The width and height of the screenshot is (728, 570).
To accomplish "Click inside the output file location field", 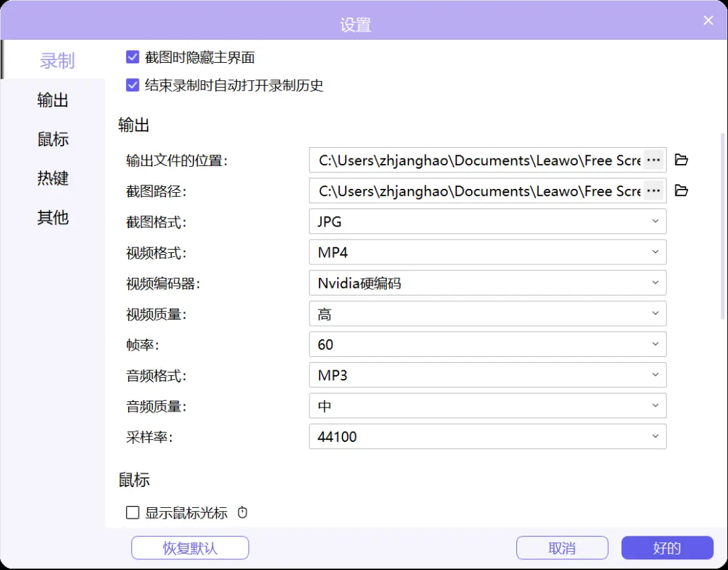I will pos(472,160).
